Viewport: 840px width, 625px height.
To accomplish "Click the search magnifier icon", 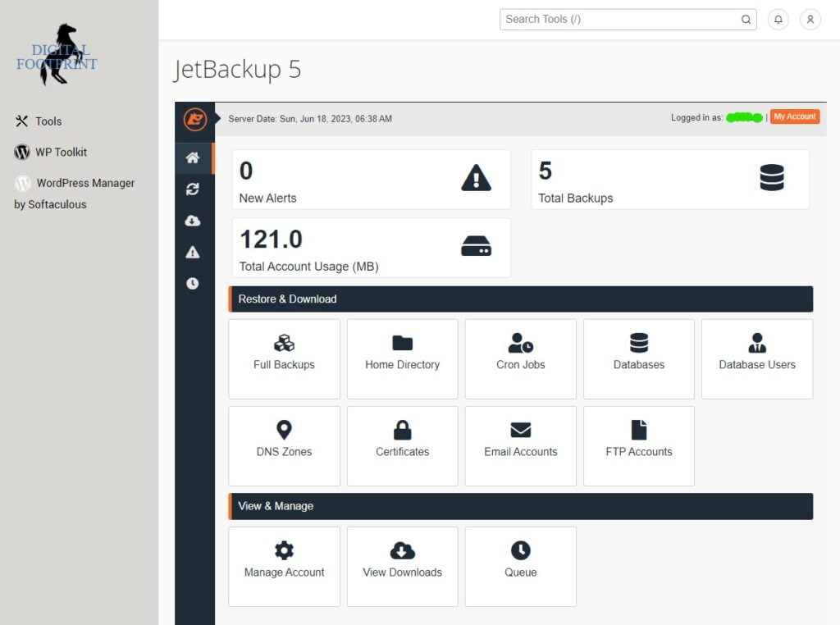I will (x=746, y=20).
